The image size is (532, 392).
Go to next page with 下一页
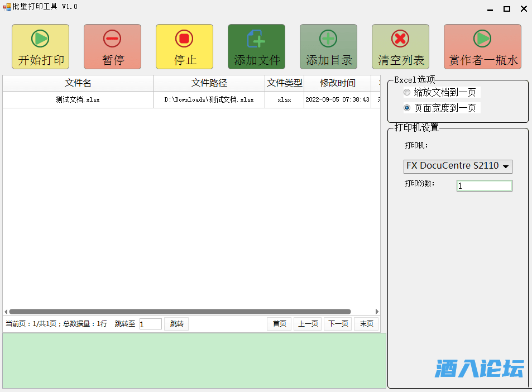click(338, 324)
